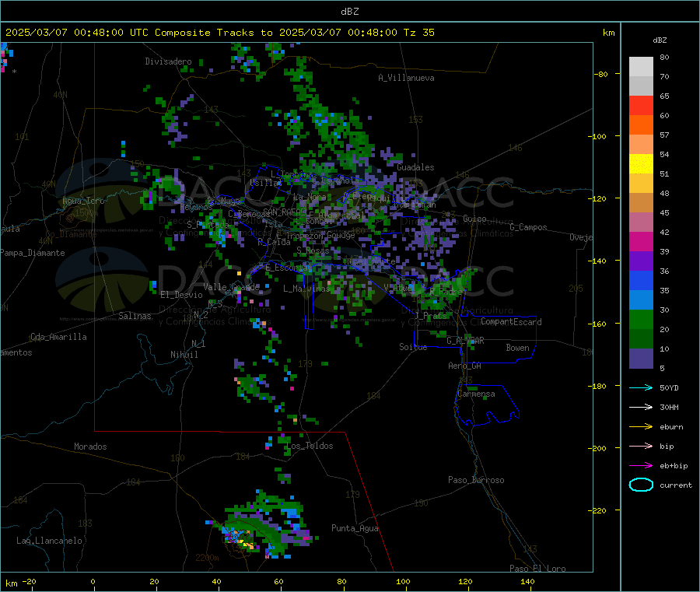Click the A_Villanueva map label
The height and width of the screenshot is (592, 700).
[x=406, y=78]
